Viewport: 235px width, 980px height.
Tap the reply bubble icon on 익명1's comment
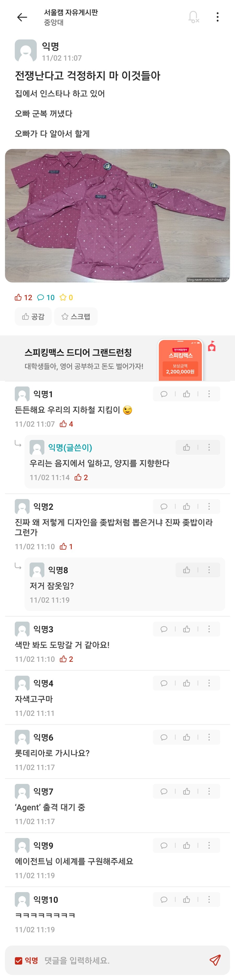164,394
